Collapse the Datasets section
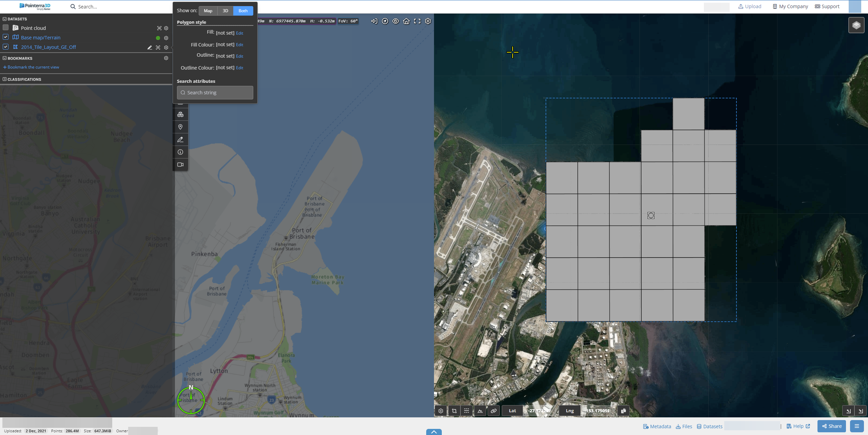The image size is (868, 435). point(4,19)
